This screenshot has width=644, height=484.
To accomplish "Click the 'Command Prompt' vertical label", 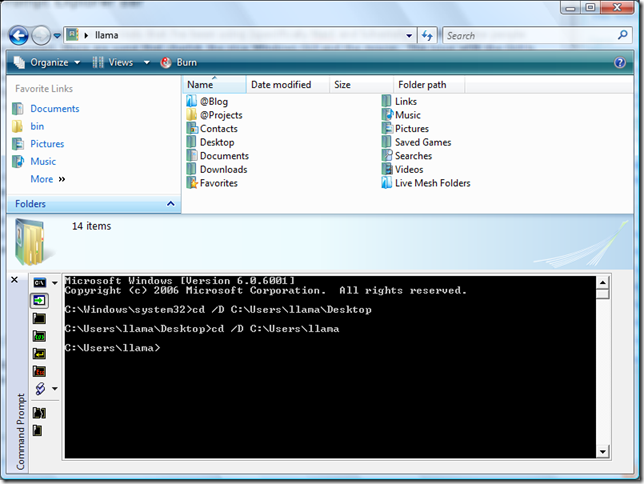I will (x=21, y=431).
